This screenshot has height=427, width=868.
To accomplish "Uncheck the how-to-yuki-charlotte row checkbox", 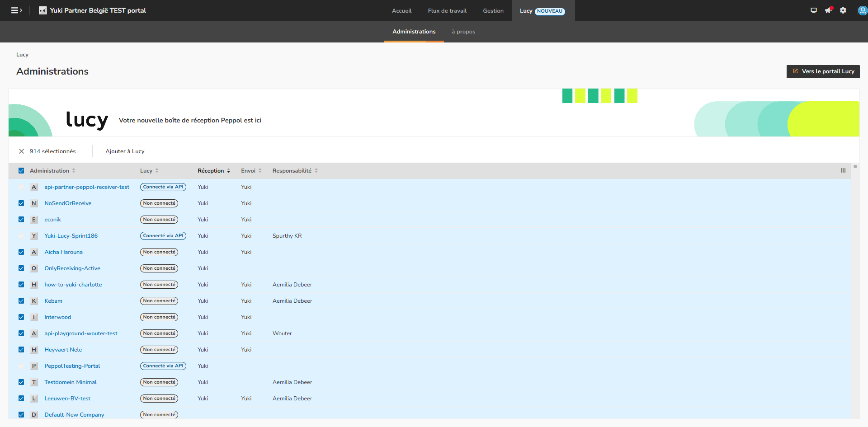I will point(21,285).
